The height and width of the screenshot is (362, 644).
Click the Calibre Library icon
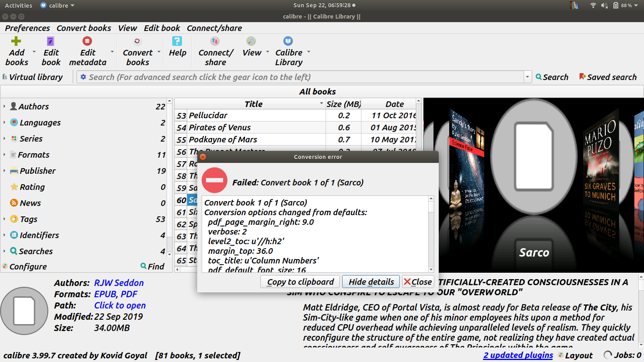288,41
